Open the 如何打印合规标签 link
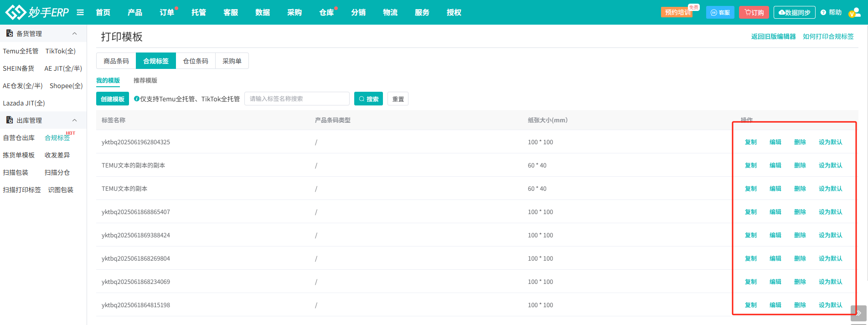The image size is (868, 325). click(x=828, y=37)
